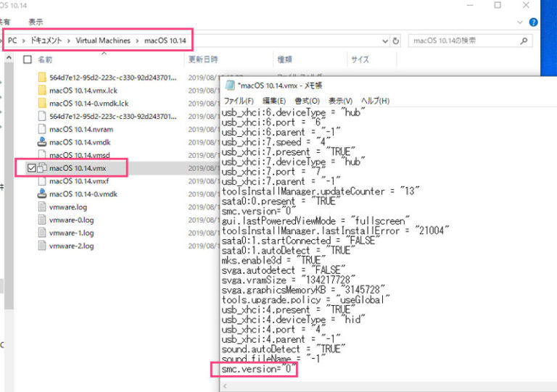Click the macOS 10.14.vmx.lck folder icon

click(42, 90)
